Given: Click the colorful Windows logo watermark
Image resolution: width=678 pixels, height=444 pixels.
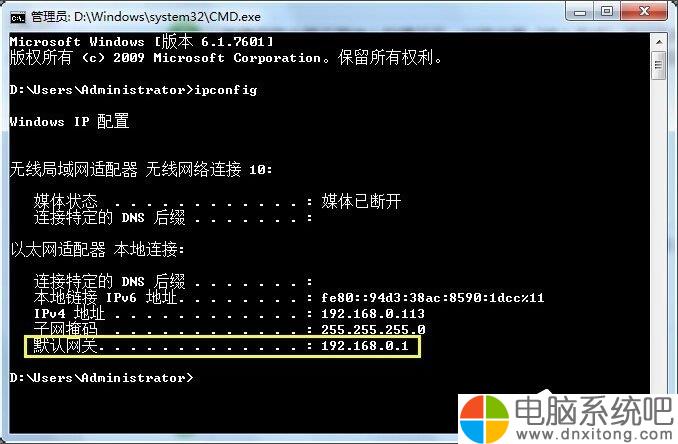Looking at the screenshot, I should point(484,418).
